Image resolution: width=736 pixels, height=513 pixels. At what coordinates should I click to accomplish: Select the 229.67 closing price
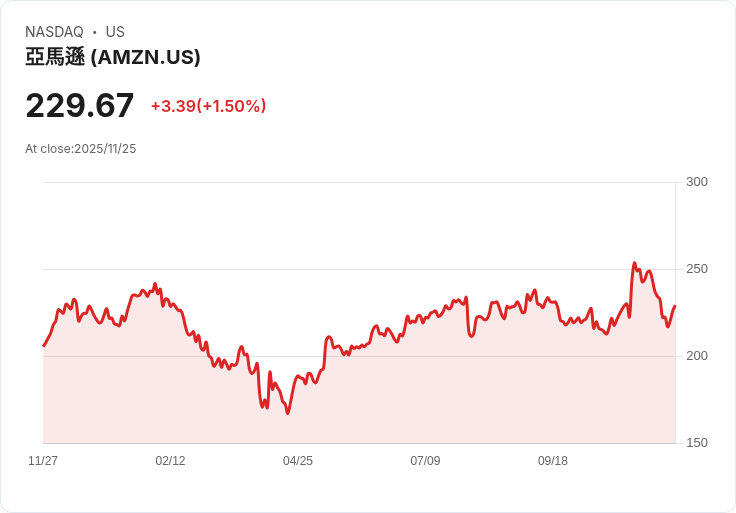coord(80,106)
